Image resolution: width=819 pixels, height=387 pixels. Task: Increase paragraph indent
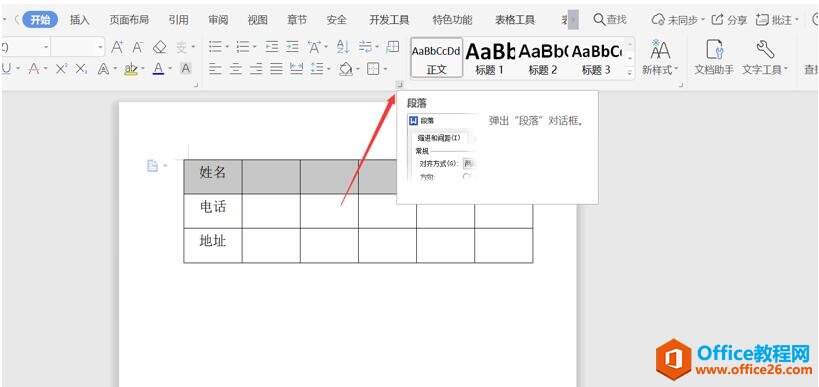coord(292,47)
